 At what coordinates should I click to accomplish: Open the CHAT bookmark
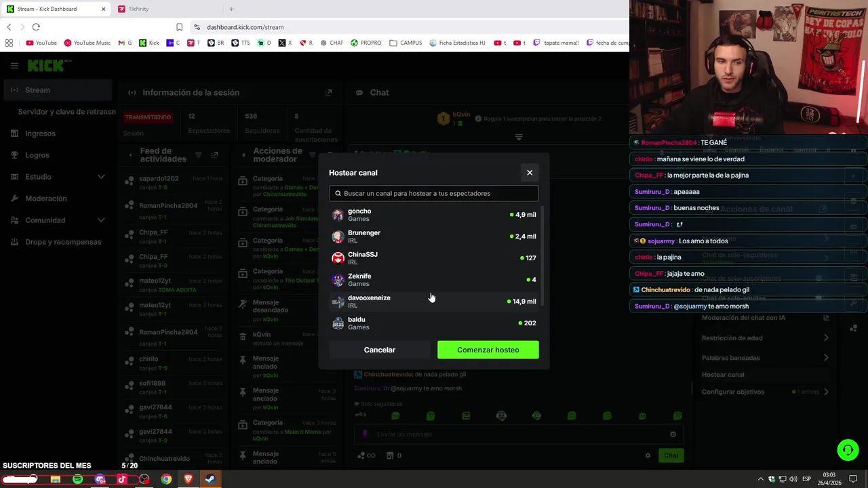click(x=331, y=43)
